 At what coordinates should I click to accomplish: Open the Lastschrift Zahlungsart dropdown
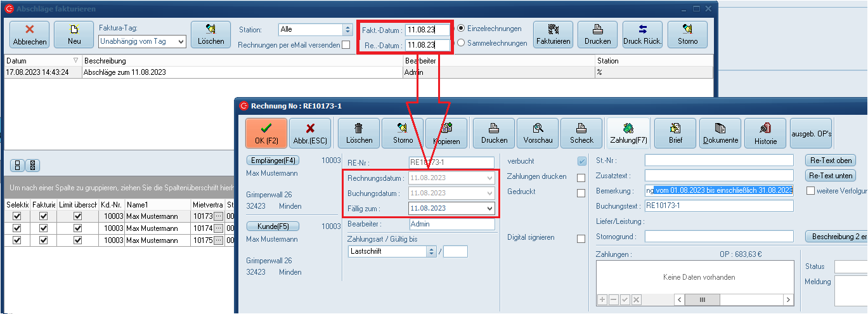tap(432, 251)
